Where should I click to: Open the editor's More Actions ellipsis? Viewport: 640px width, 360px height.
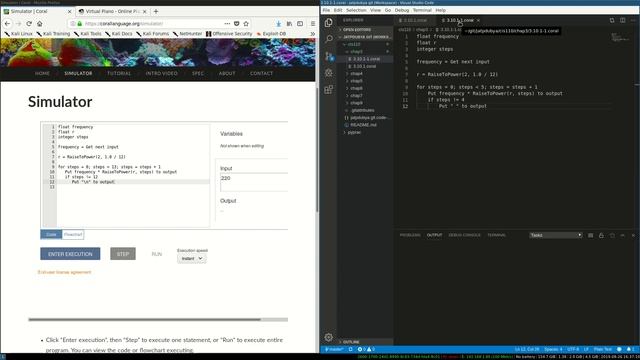(x=633, y=20)
